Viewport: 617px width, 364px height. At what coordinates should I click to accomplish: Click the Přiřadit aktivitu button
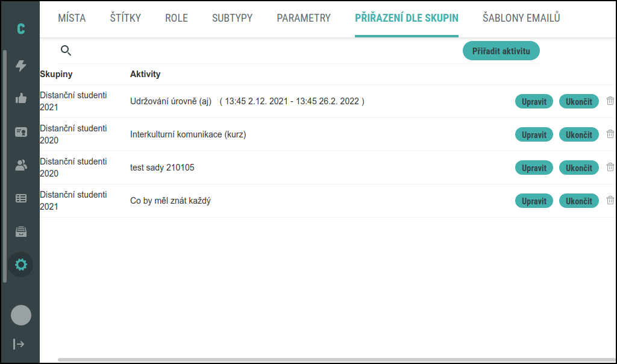click(501, 51)
